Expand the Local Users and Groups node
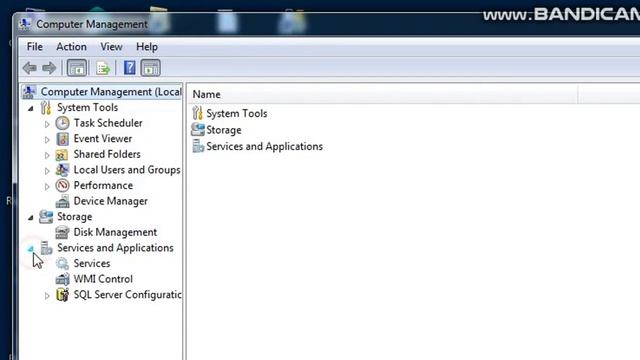The height and width of the screenshot is (360, 640). pyautogui.click(x=47, y=171)
